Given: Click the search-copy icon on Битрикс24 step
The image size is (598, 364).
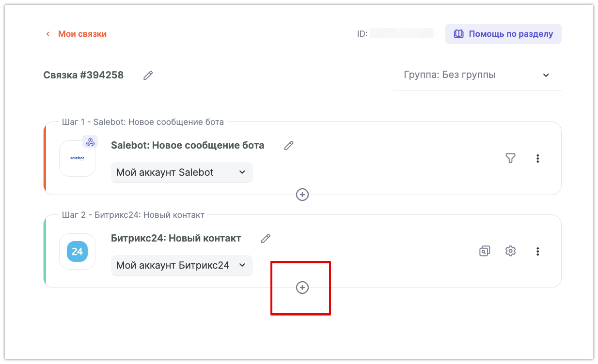Looking at the screenshot, I should (484, 251).
